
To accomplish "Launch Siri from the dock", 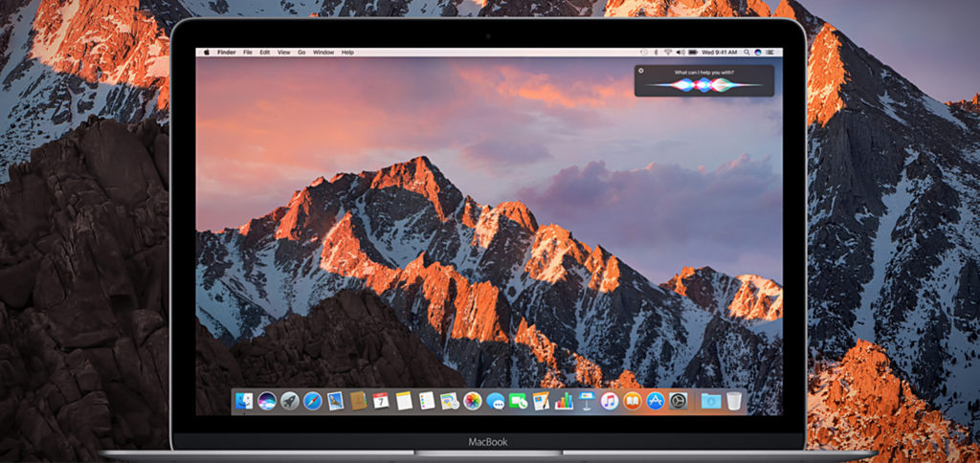I will pyautogui.click(x=266, y=401).
